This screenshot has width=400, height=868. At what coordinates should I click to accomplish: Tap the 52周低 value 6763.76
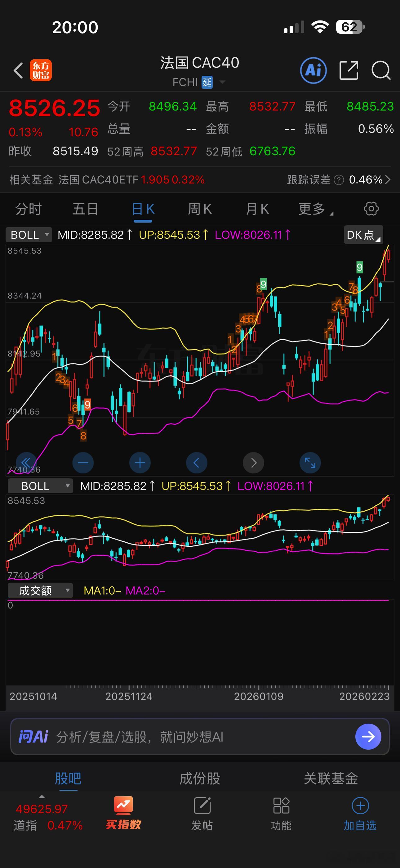pyautogui.click(x=272, y=151)
